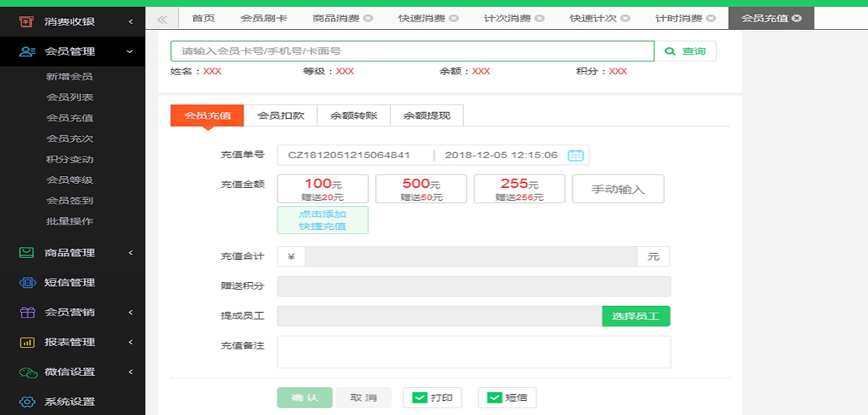Select the 500元 recharge amount option
Image resolution: width=868 pixels, height=415 pixels.
point(420,189)
